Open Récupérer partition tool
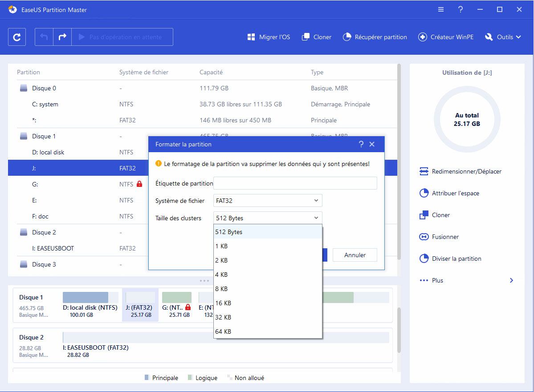 [375, 37]
